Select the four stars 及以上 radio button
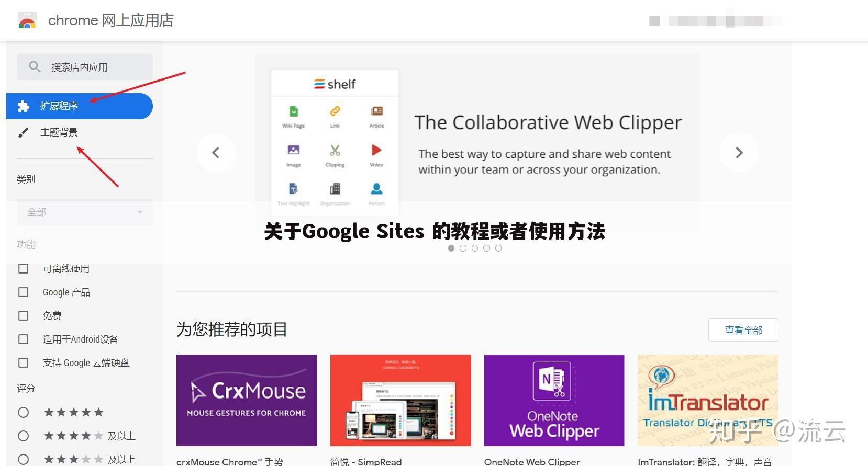Viewport: 868px width, 466px height. pyautogui.click(x=24, y=436)
